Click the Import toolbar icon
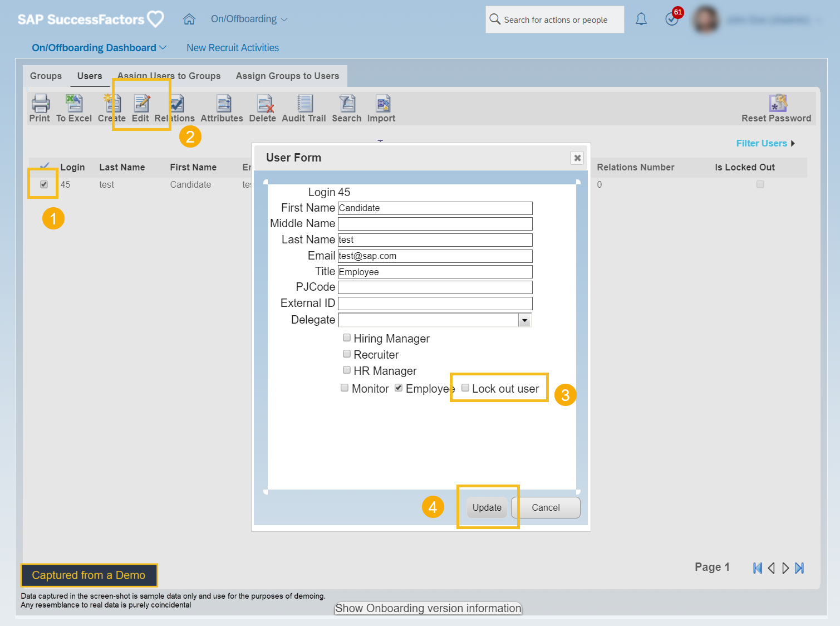 click(x=383, y=104)
